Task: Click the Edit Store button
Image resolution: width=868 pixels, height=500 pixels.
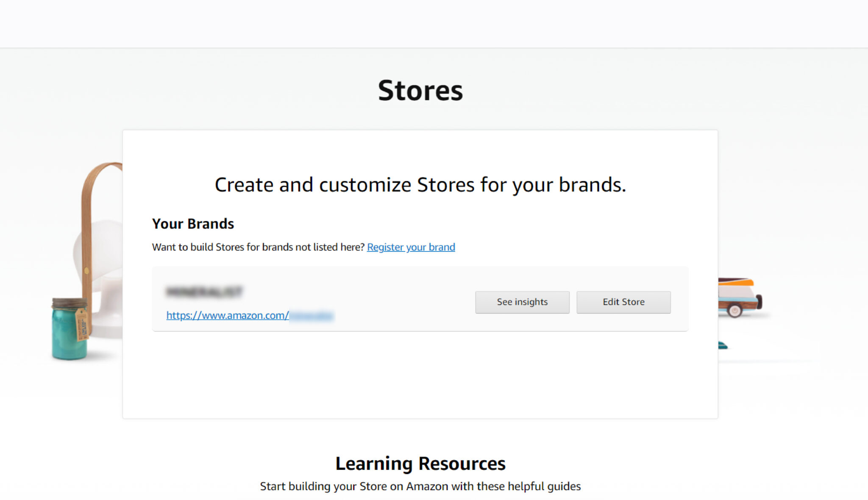Action: [x=623, y=302]
